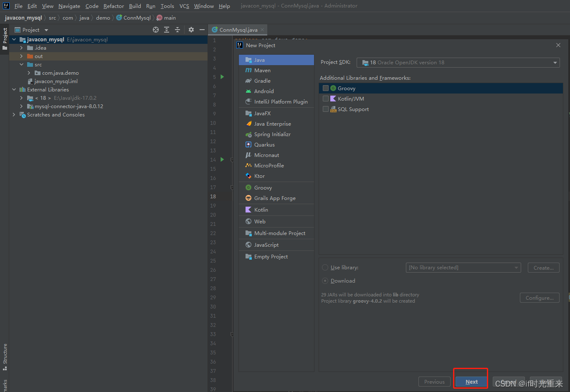Select Java Enterprise generator
570x392 pixels.
tap(276, 124)
